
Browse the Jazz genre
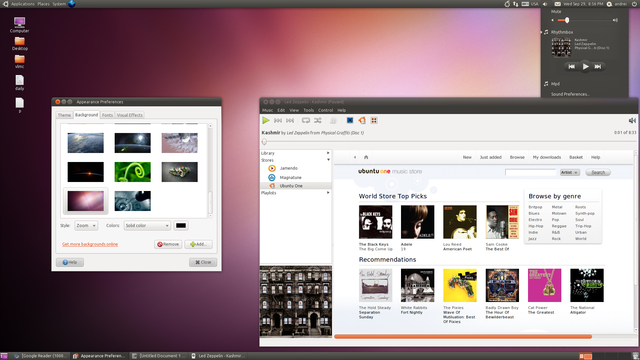(532, 239)
